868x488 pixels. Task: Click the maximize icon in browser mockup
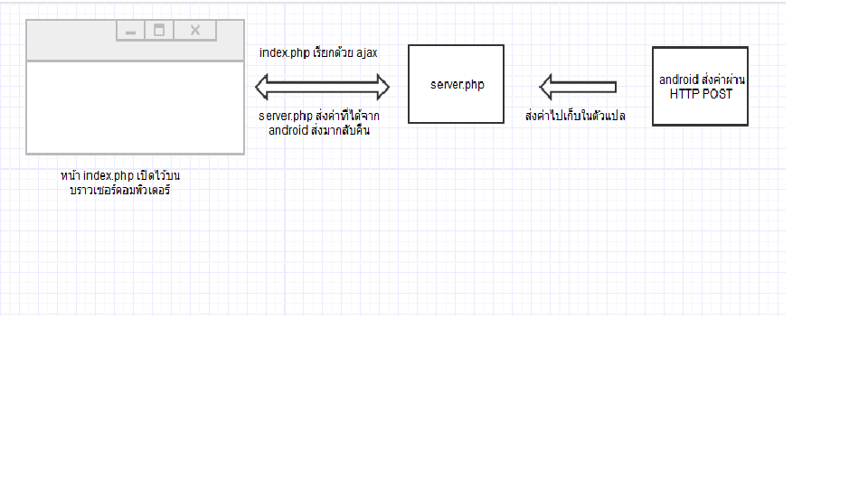click(159, 31)
